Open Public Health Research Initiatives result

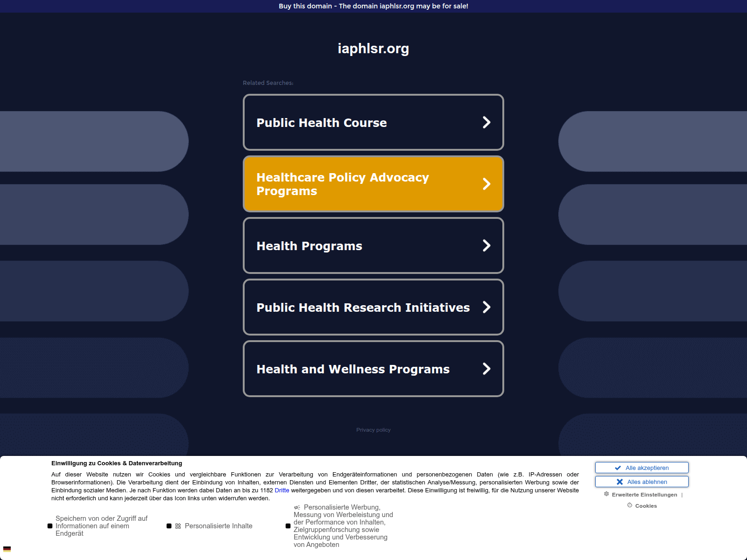click(373, 307)
